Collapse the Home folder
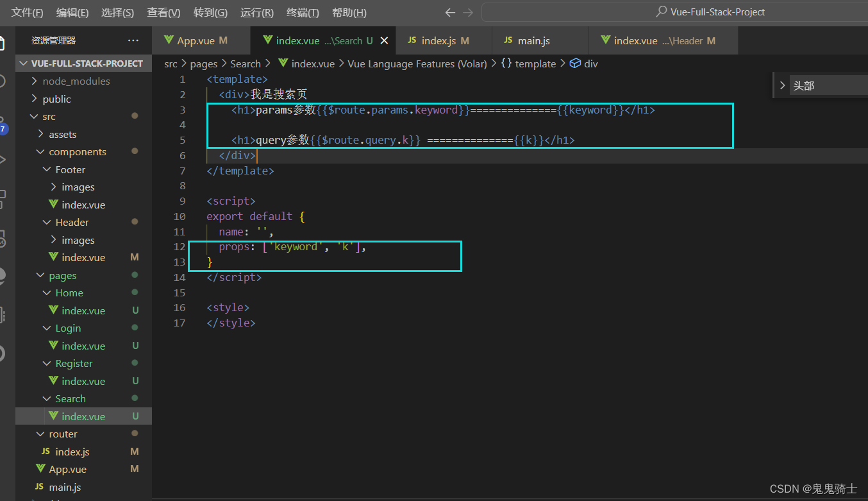 pos(83,293)
